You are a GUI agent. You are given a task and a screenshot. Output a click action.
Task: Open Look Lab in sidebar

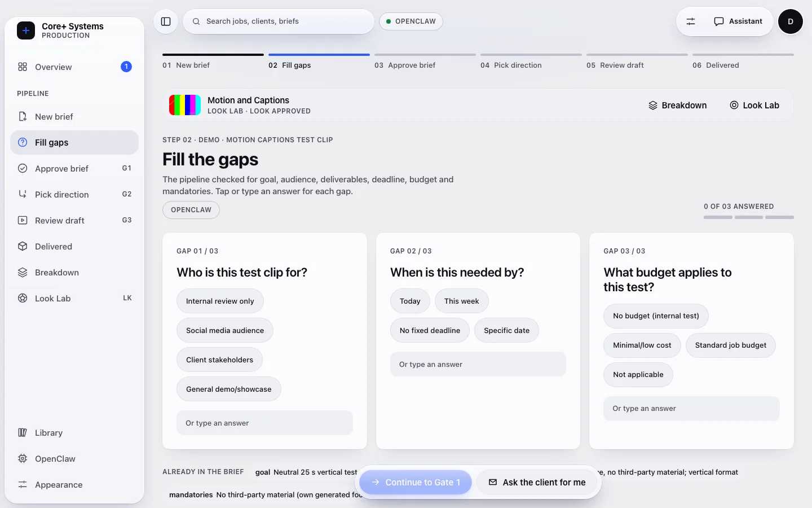click(x=74, y=298)
